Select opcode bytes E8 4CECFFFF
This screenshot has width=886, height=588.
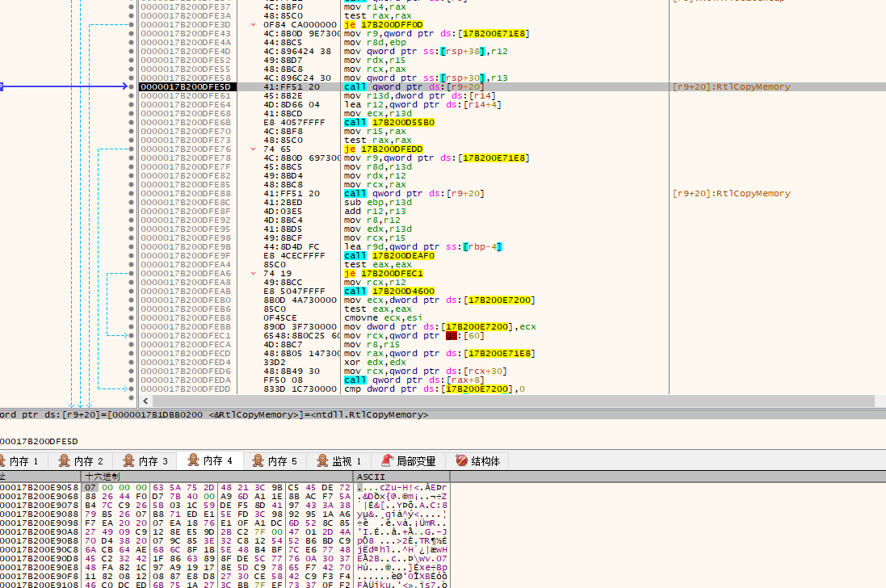click(294, 256)
